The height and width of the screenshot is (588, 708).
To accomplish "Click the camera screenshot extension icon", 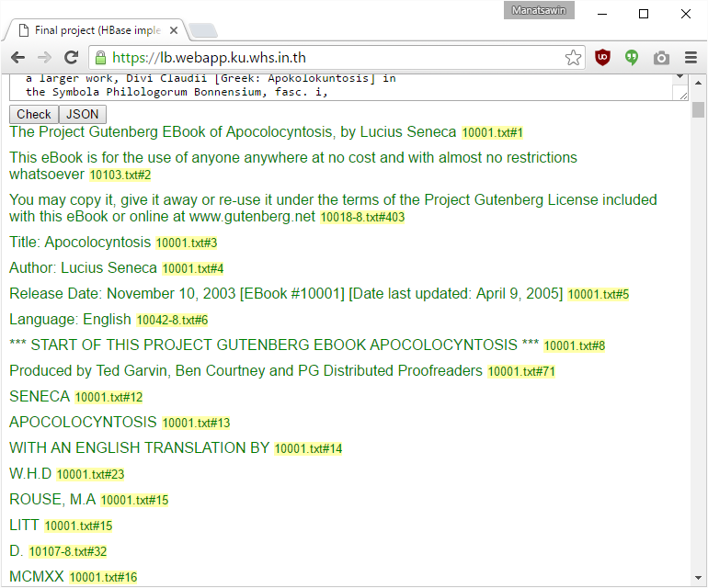I will [661, 58].
